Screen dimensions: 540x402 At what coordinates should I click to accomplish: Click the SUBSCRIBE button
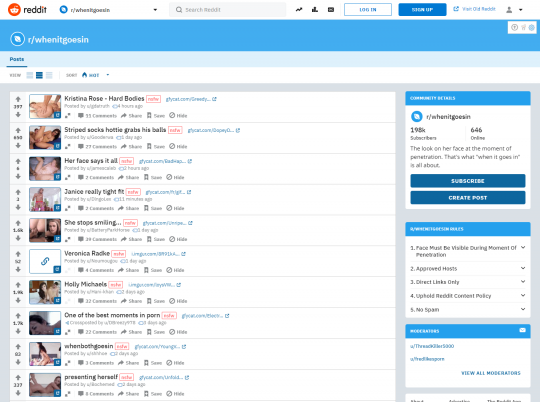[468, 181]
